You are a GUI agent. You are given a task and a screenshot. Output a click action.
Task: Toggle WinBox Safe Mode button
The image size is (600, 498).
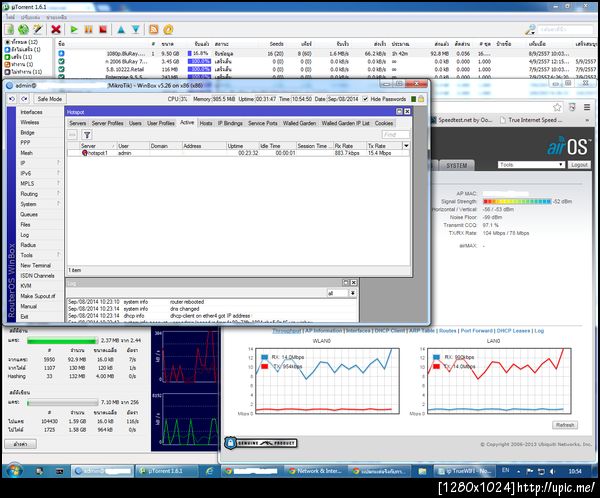click(x=50, y=99)
